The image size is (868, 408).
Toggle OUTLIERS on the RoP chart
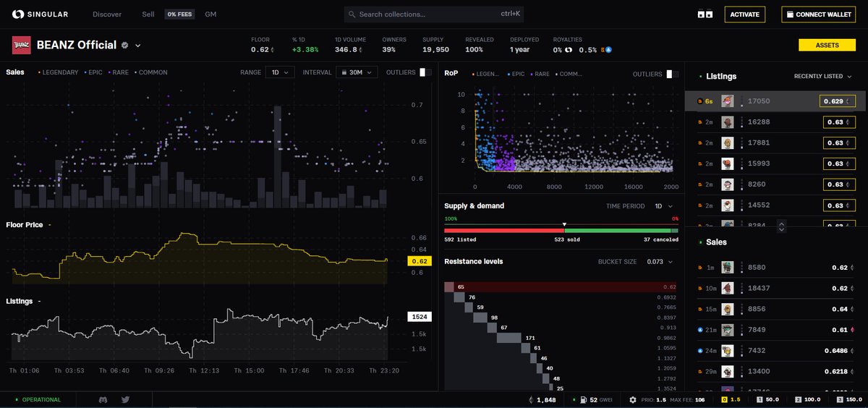(x=673, y=74)
